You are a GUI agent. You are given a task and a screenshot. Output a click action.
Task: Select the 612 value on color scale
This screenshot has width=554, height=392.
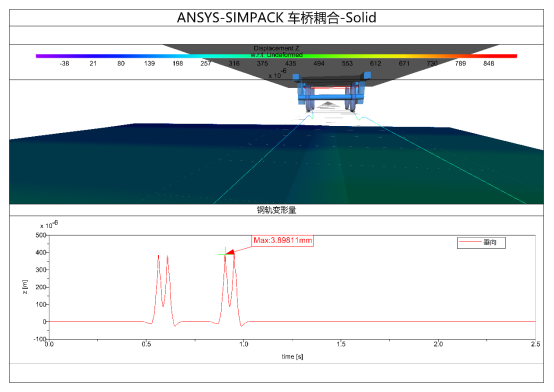click(376, 64)
